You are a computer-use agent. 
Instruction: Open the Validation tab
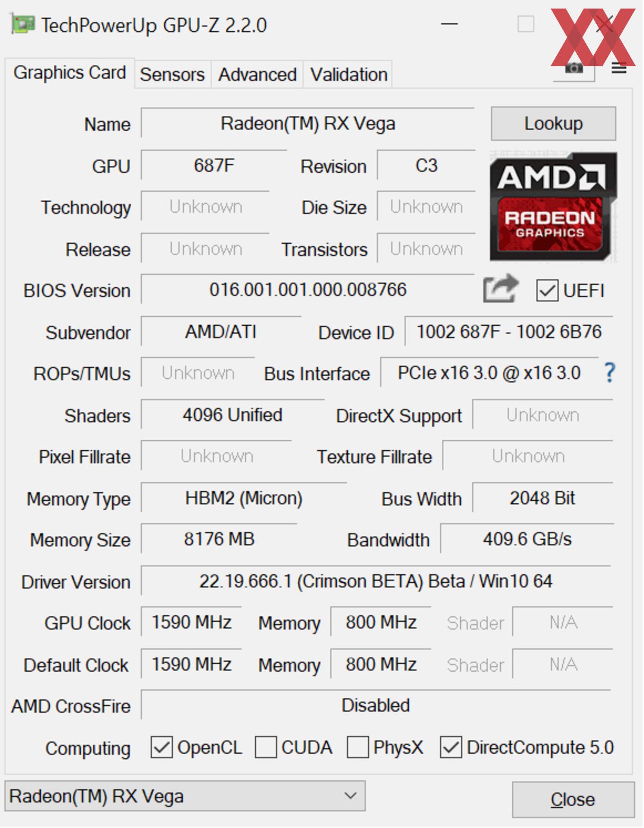click(349, 74)
